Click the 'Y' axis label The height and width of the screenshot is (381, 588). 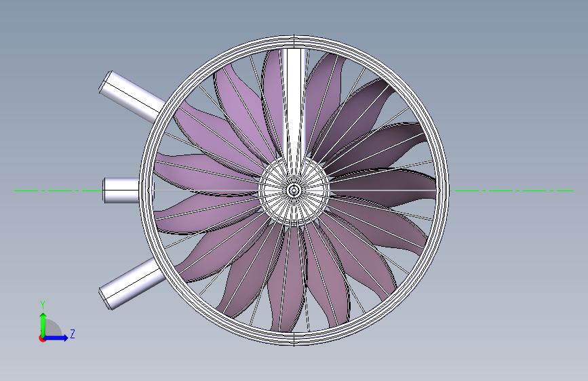coord(43,305)
